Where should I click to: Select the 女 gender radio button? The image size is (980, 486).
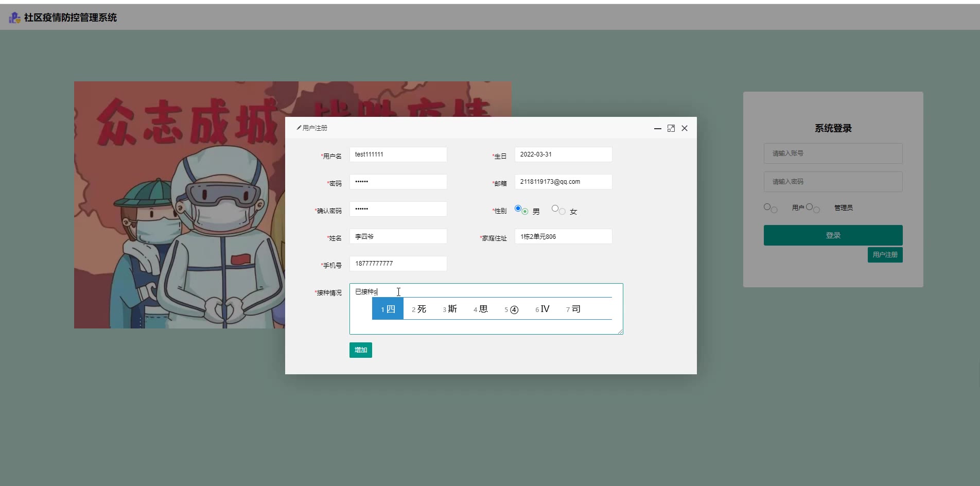coord(555,209)
